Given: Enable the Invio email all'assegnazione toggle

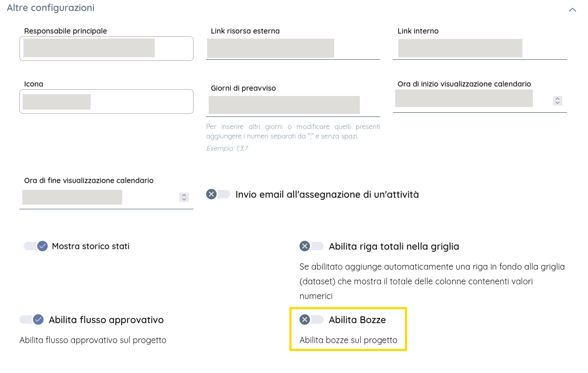Looking at the screenshot, I should [218, 194].
